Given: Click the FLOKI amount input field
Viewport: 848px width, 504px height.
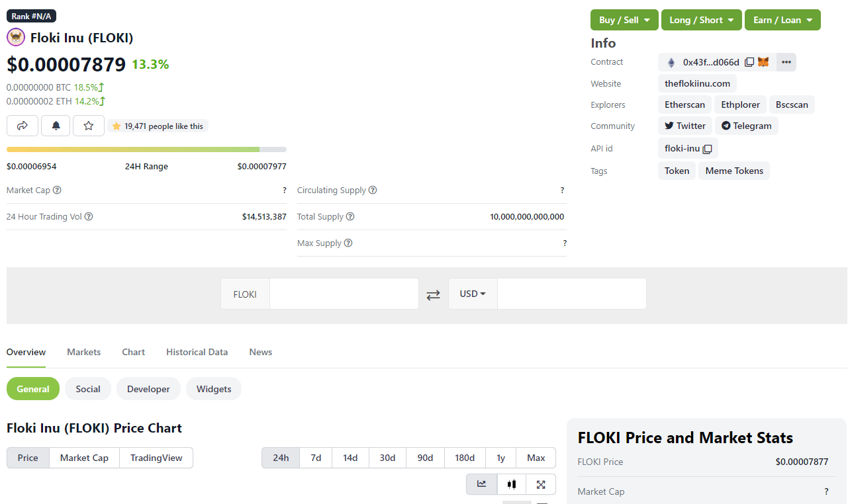Looking at the screenshot, I should (344, 294).
